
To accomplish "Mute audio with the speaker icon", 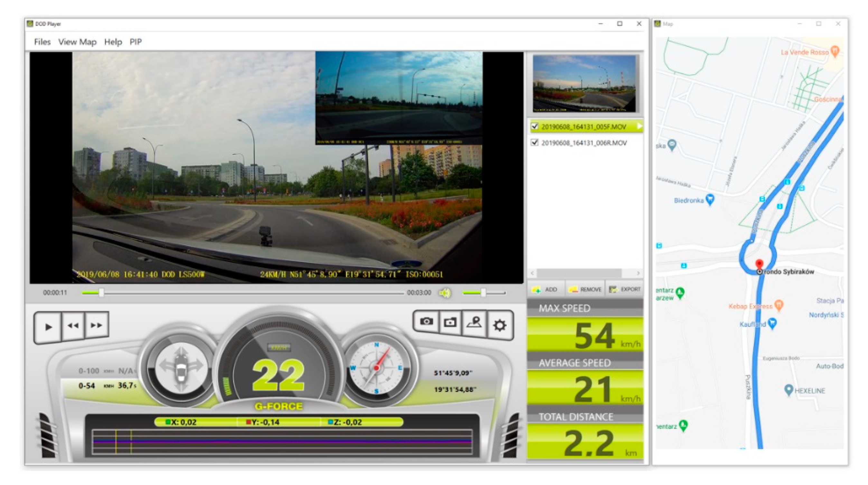I will click(445, 293).
